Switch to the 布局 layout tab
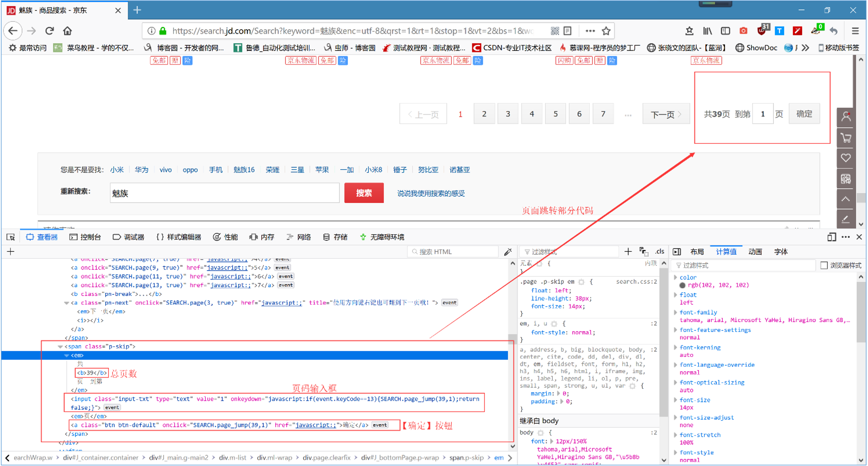 (x=697, y=251)
